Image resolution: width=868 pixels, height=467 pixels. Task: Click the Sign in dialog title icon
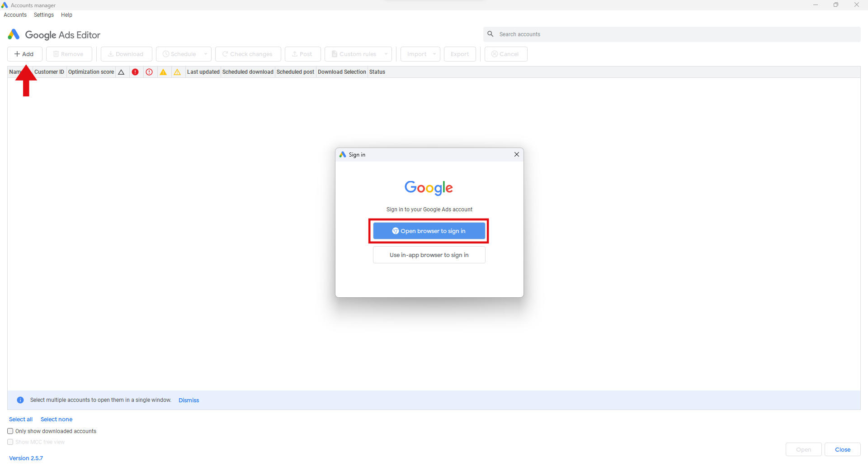pos(343,154)
